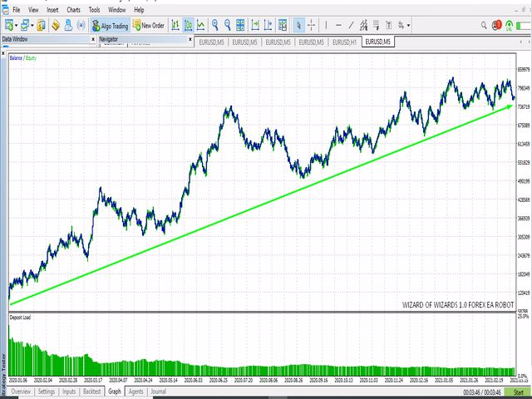Viewport: 532px width, 399px height.
Task: Close the Data Window panel
Action: [92, 39]
